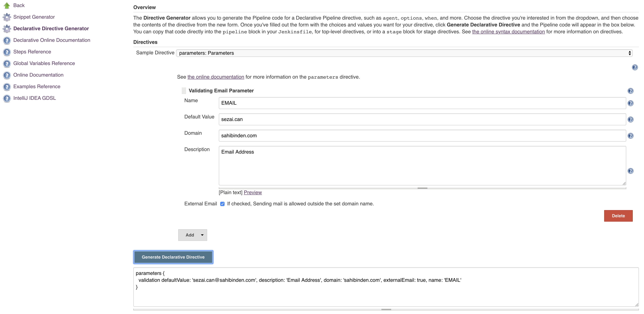Click the Snippet Generator gear icon
Screen dimensions: 644x314
tap(7, 17)
